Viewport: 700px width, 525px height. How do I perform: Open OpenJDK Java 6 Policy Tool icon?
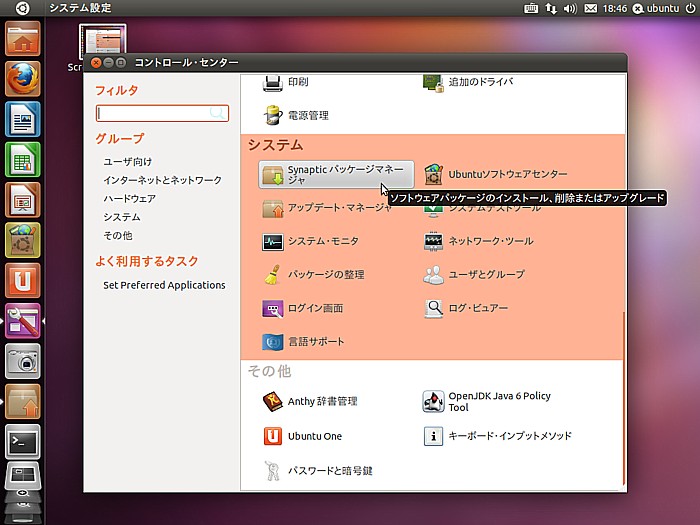pyautogui.click(x=433, y=401)
